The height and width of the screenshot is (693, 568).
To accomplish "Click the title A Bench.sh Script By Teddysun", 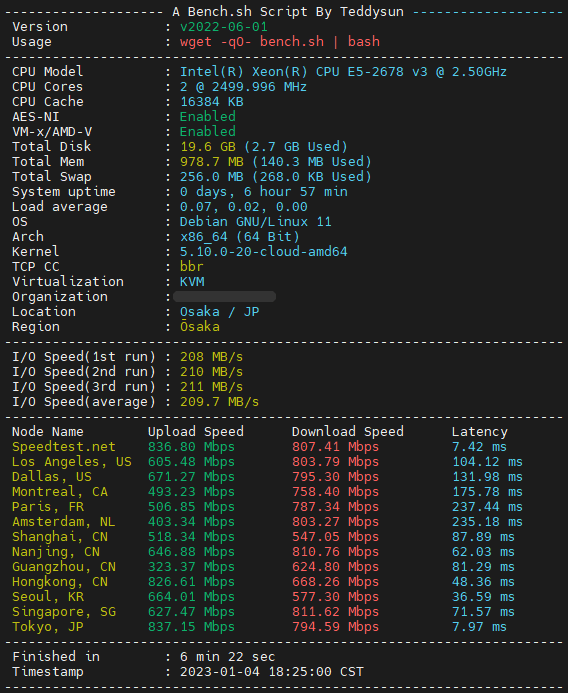I will pos(288,12).
